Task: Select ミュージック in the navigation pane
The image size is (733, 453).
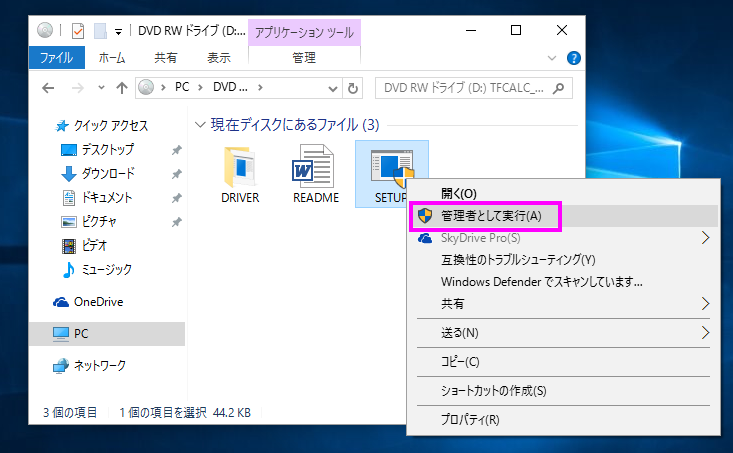Action: tap(105, 269)
